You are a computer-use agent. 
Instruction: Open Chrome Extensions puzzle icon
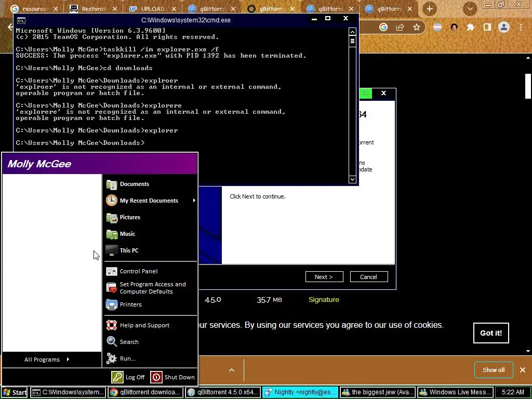470,27
